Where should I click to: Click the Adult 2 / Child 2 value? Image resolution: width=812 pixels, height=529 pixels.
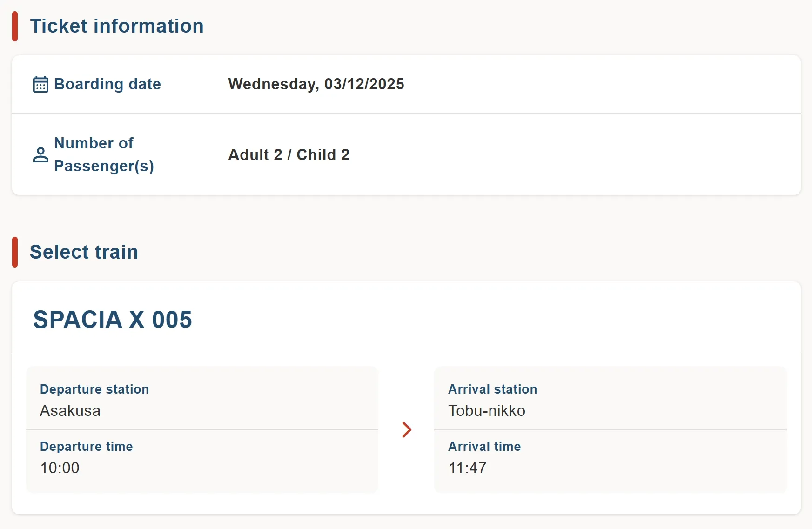[x=289, y=154]
